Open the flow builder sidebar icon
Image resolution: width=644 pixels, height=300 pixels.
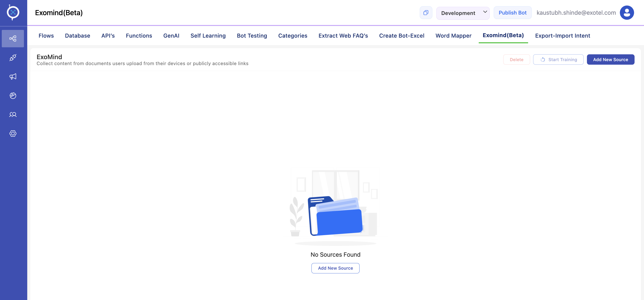(x=13, y=38)
